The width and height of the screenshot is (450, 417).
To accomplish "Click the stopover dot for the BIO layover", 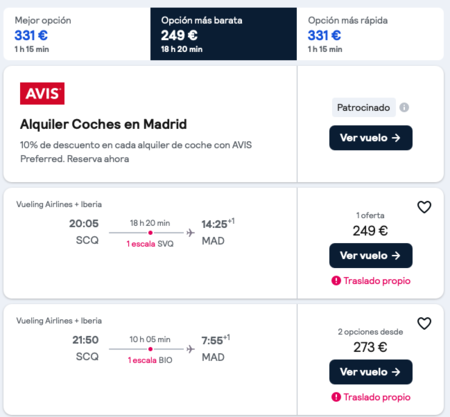I will 150,349.
